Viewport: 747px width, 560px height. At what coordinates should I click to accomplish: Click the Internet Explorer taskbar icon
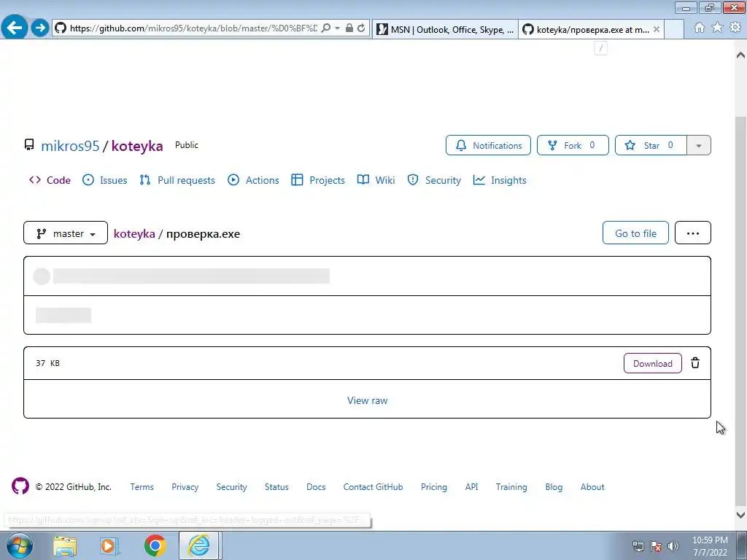click(198, 545)
